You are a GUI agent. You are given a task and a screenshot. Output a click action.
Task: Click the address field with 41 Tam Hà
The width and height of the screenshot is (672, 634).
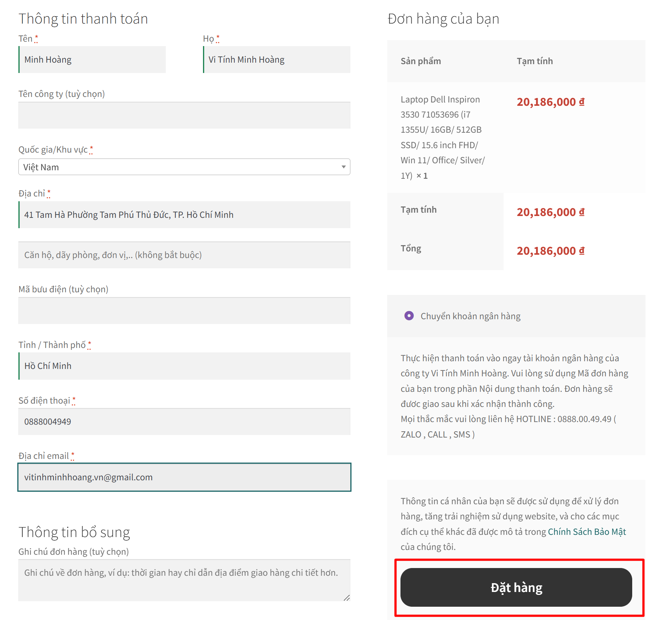(x=184, y=215)
